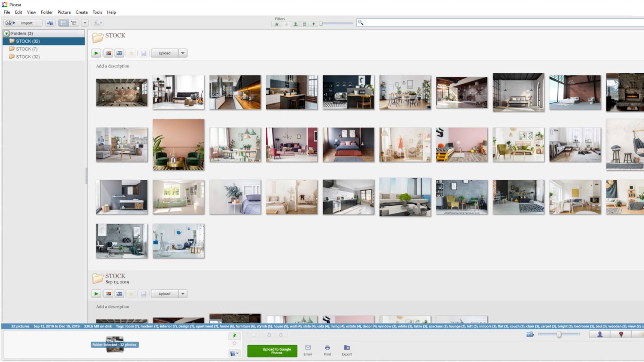Open Upload dropdown arrow in top STOCK header
The image size is (644, 362).
point(183,53)
